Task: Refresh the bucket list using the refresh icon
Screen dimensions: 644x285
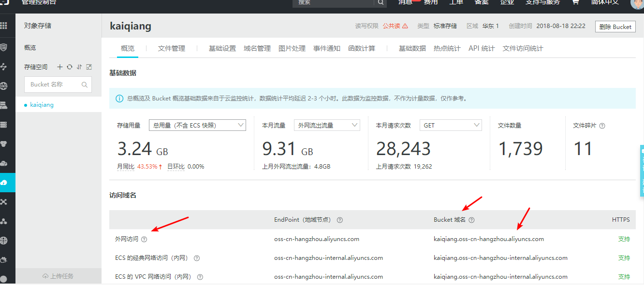Action: tap(69, 67)
